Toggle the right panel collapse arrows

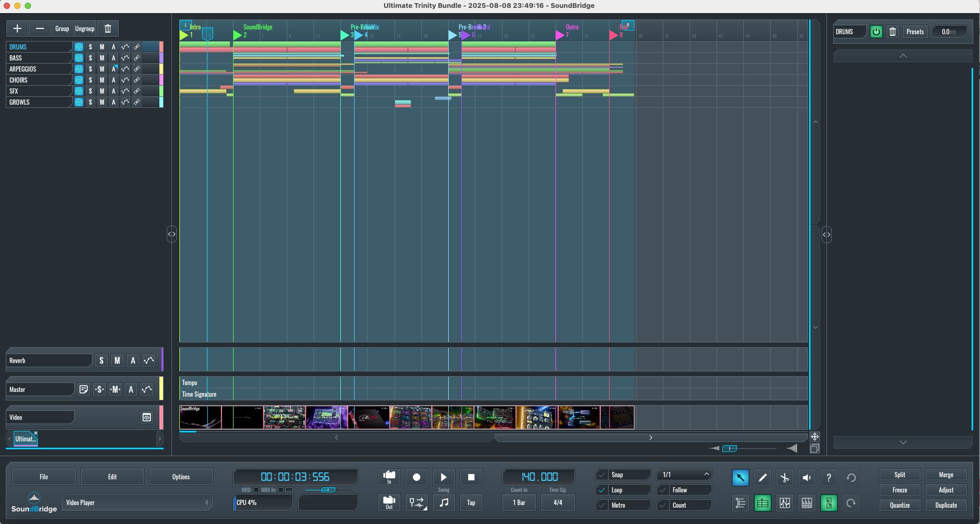coord(826,235)
